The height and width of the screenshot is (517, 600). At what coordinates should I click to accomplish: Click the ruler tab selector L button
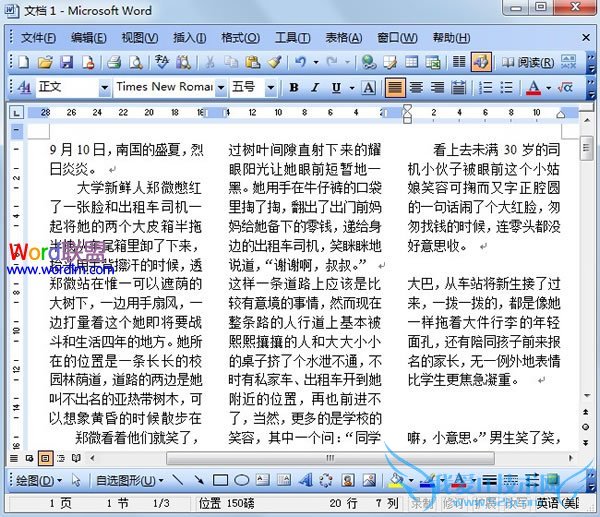[16, 113]
